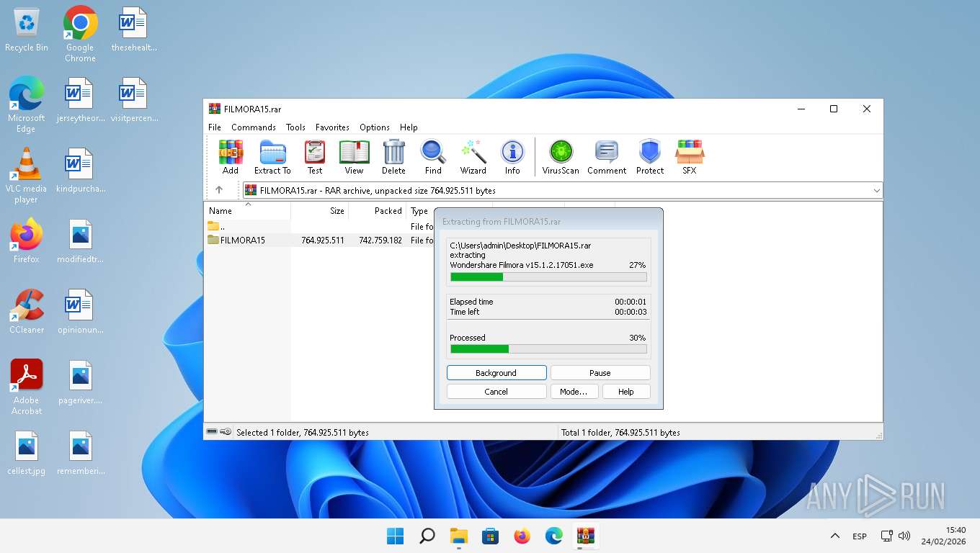Open the Options menu
Screen dimensions: 980x553
click(x=375, y=127)
